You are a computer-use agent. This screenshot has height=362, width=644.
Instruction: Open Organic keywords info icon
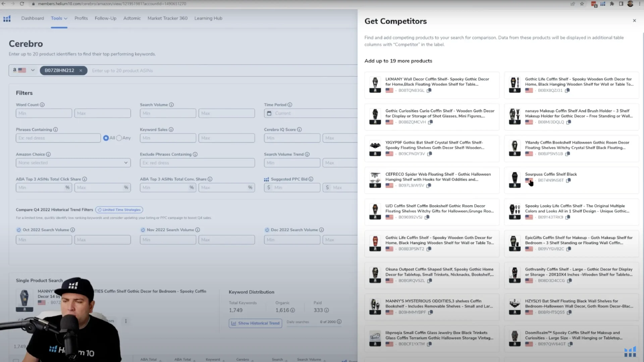tap(292, 310)
